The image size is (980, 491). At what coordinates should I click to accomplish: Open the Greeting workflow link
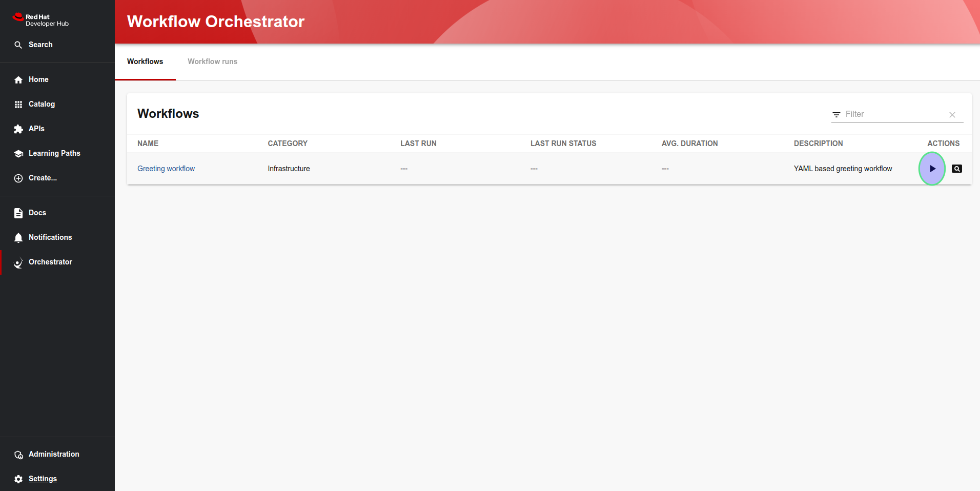coord(166,169)
